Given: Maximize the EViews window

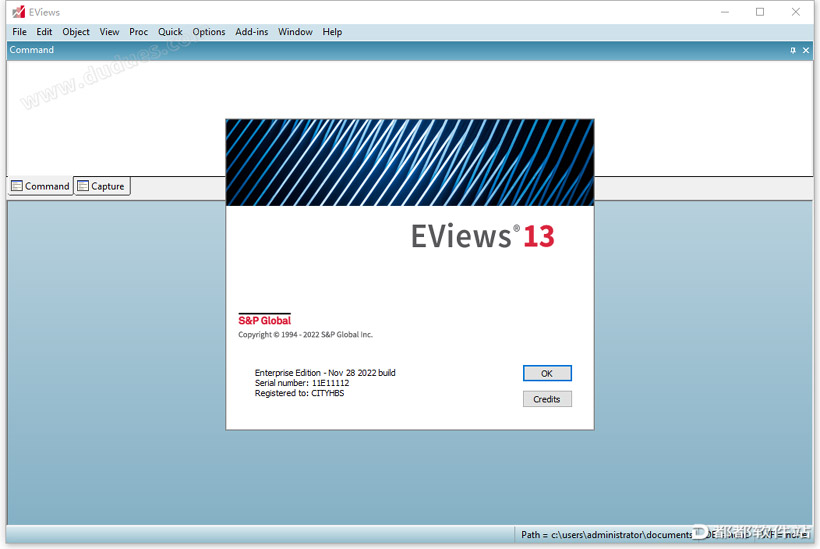Looking at the screenshot, I should click(760, 12).
